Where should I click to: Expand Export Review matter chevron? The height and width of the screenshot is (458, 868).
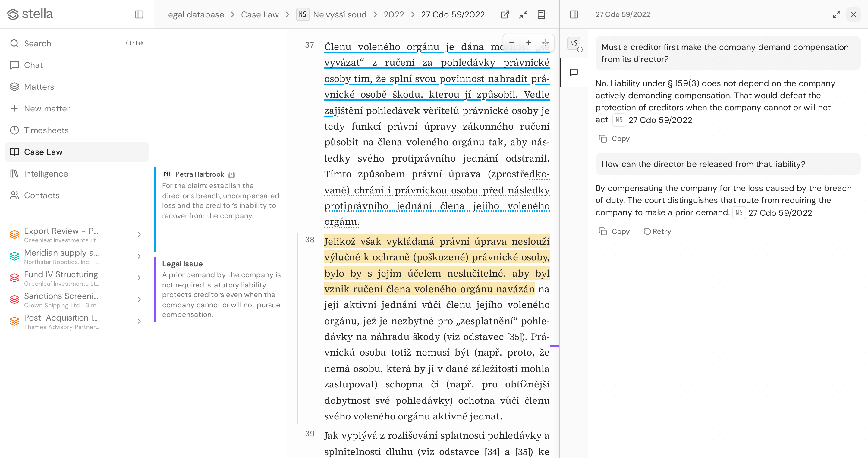point(139,234)
